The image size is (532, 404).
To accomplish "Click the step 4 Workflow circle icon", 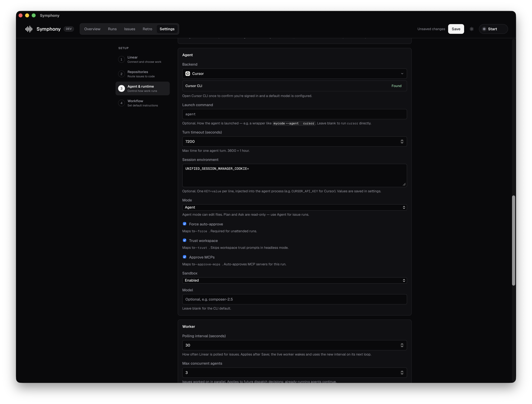I will 122,103.
